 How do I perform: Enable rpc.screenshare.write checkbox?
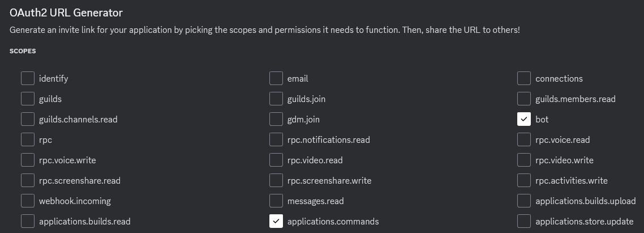276,180
